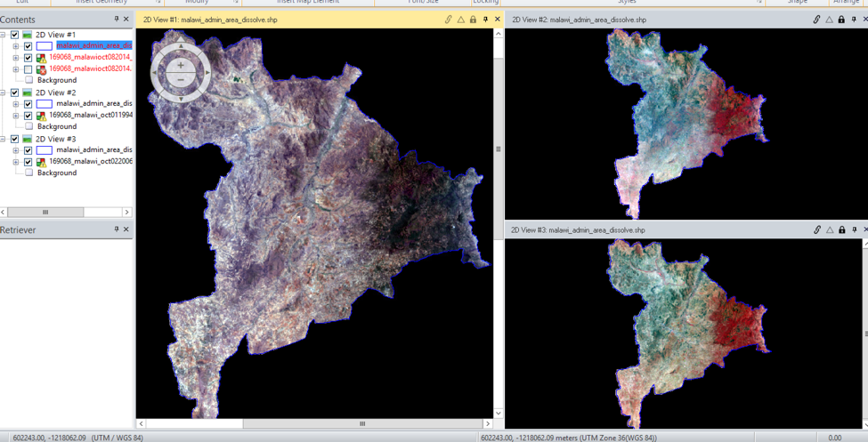Pan down with navigation wheel arrow
The image size is (868, 442).
click(x=181, y=99)
